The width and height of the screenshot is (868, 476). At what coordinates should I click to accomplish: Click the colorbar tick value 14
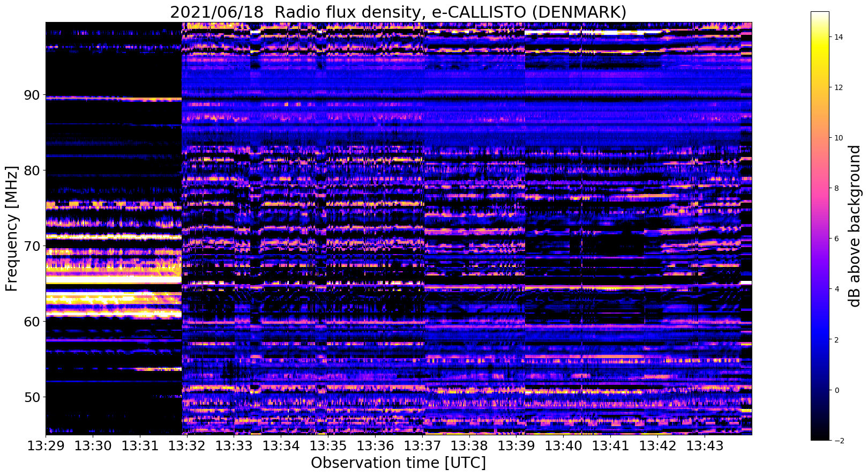839,37
